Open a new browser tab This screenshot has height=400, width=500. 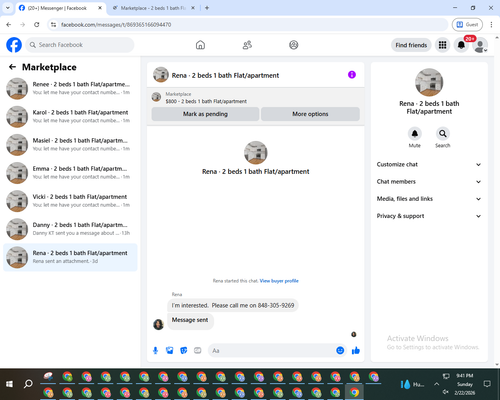point(207,8)
